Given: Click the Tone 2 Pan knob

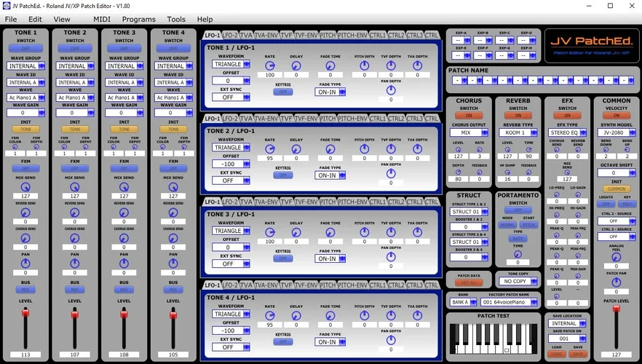Looking at the screenshot, I should click(x=74, y=263).
